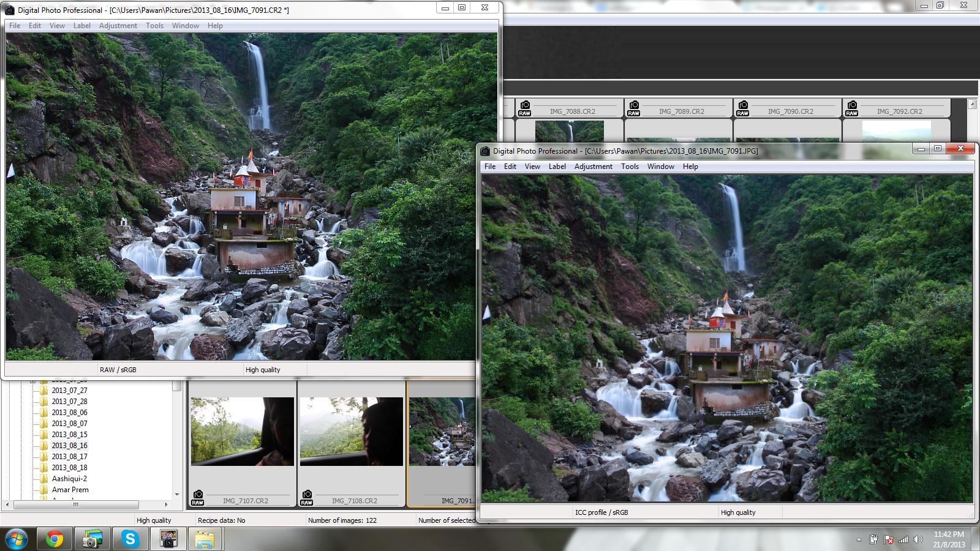Show hidden system tray icons
Screen dimensions: 980x551
pyautogui.click(x=859, y=539)
